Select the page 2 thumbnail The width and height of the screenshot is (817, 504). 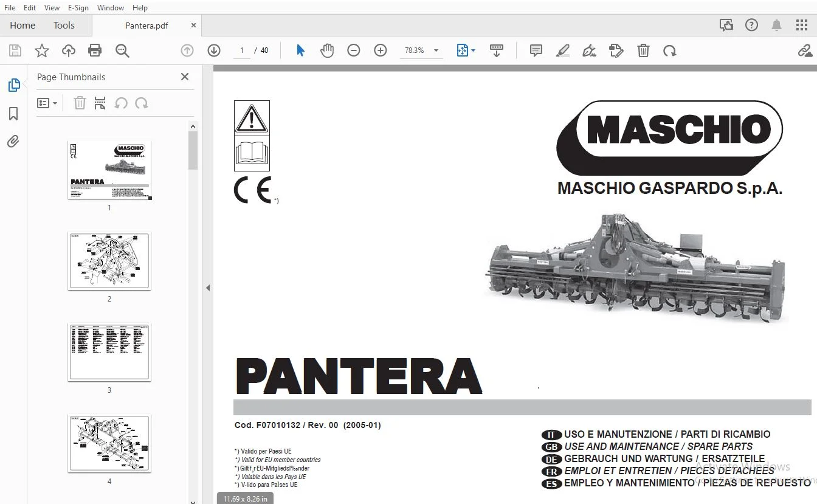109,261
